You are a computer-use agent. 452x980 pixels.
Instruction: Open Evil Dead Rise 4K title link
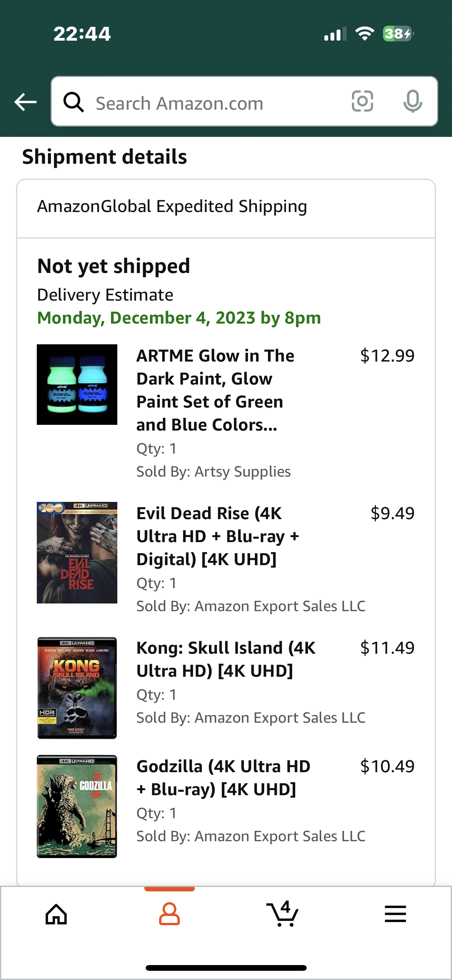pyautogui.click(x=217, y=536)
